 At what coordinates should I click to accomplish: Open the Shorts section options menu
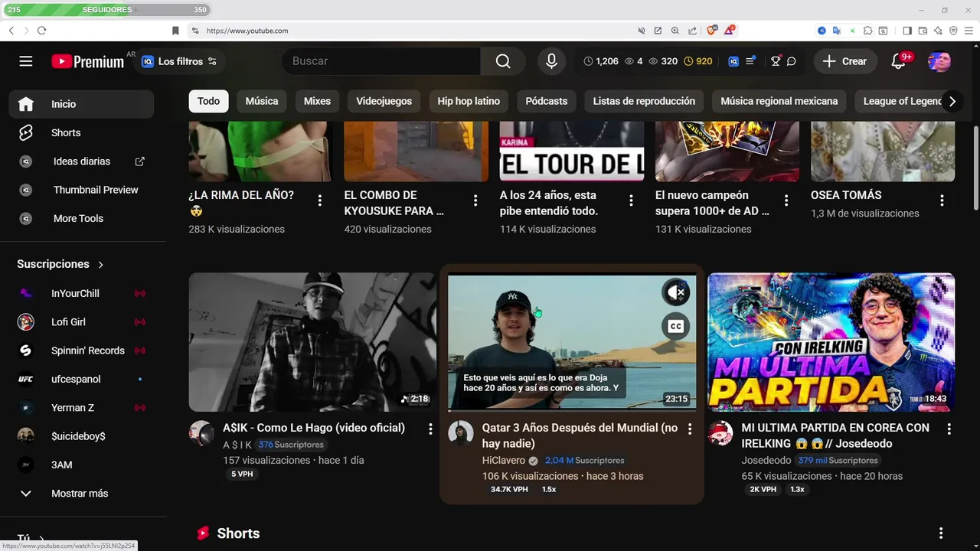pyautogui.click(x=941, y=533)
